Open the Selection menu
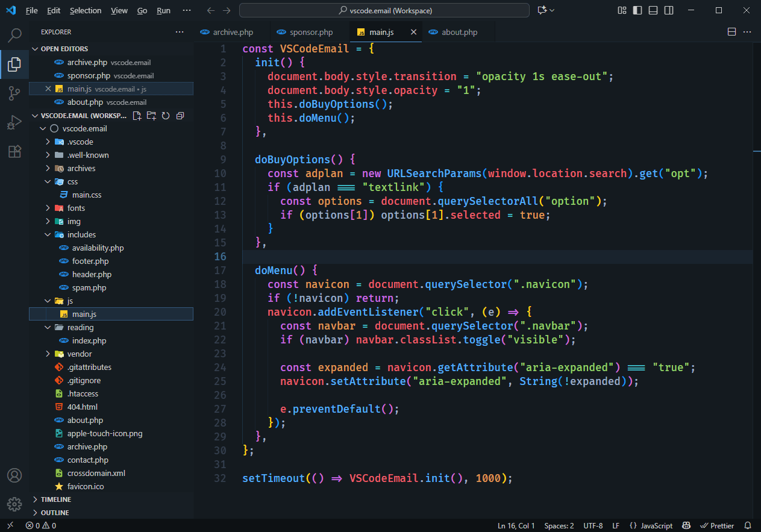The image size is (761, 532). tap(86, 10)
